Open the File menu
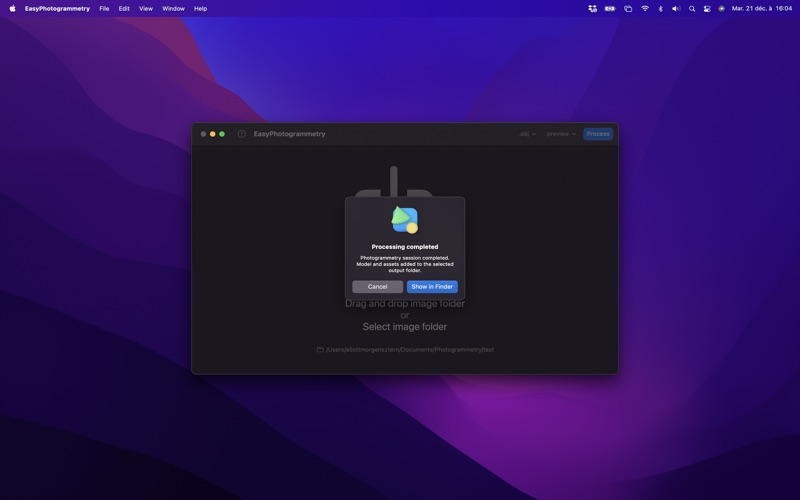The width and height of the screenshot is (800, 500). [x=104, y=8]
